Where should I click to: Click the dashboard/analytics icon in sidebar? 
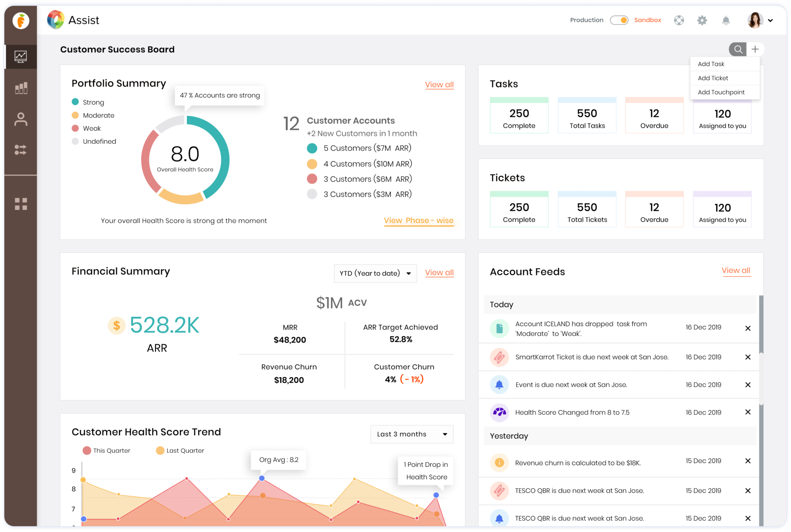tap(20, 56)
